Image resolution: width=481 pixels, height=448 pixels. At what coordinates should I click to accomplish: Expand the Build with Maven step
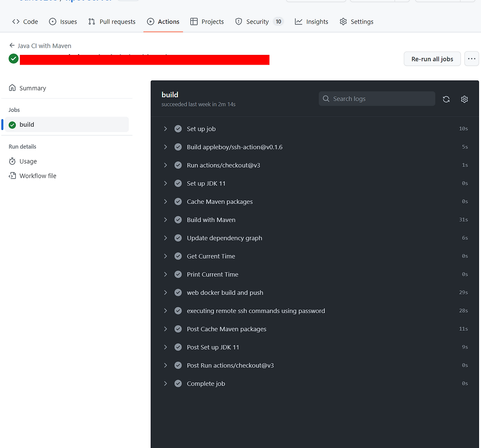point(165,219)
